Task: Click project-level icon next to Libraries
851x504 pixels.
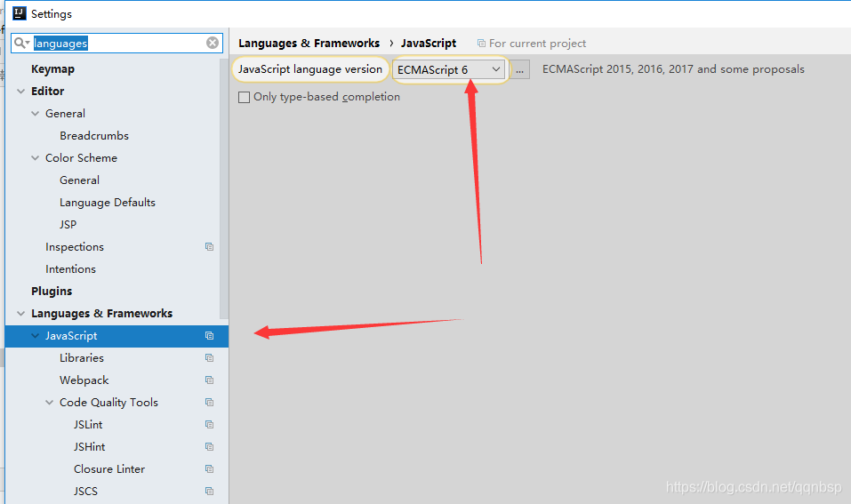Action: point(209,358)
